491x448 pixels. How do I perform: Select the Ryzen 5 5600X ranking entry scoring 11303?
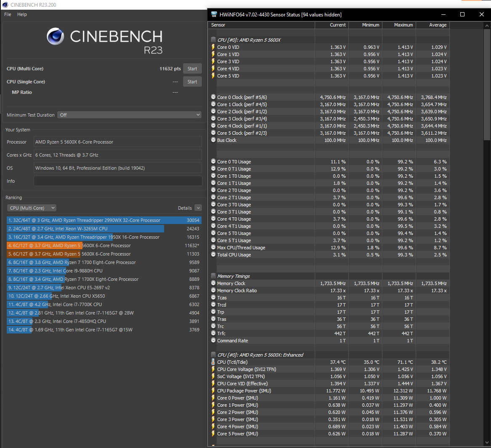pos(104,254)
